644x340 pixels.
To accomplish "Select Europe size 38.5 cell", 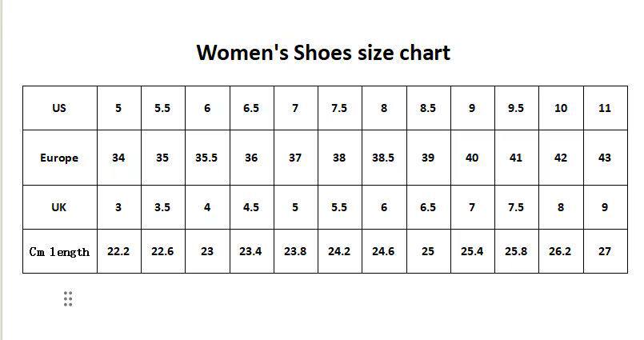I will (x=383, y=158).
